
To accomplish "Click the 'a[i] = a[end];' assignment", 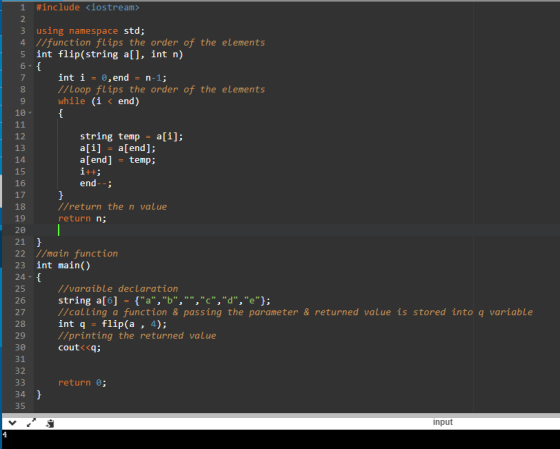I will pos(118,148).
